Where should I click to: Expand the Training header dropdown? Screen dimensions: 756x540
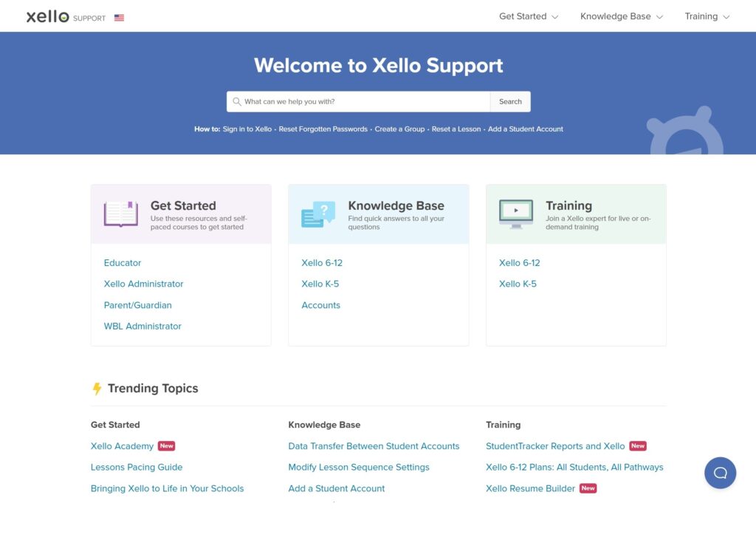[x=707, y=16]
